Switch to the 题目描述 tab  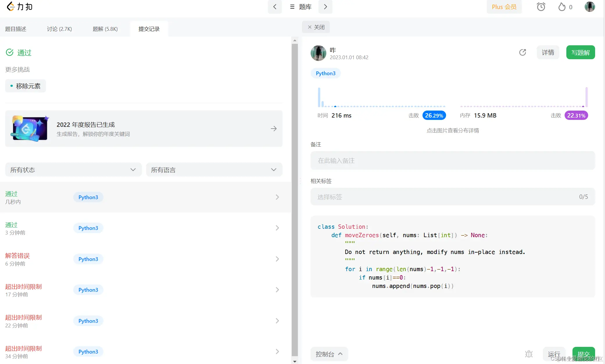16,29
